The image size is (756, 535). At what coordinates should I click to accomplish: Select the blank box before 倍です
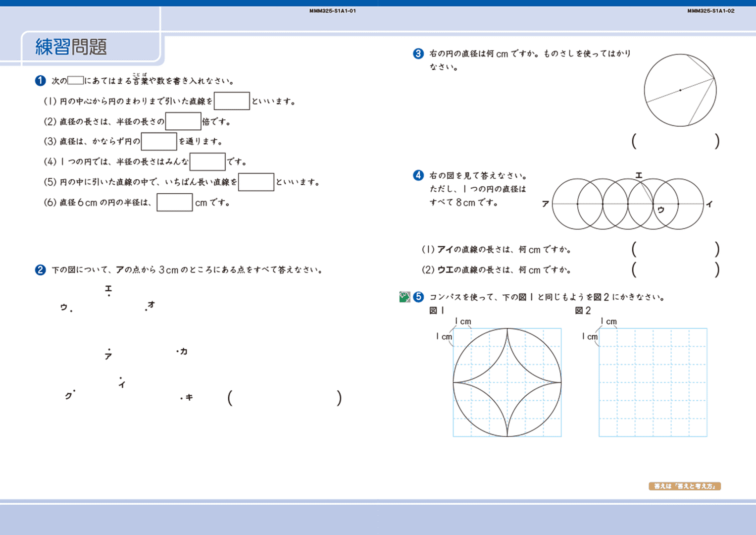(x=183, y=121)
